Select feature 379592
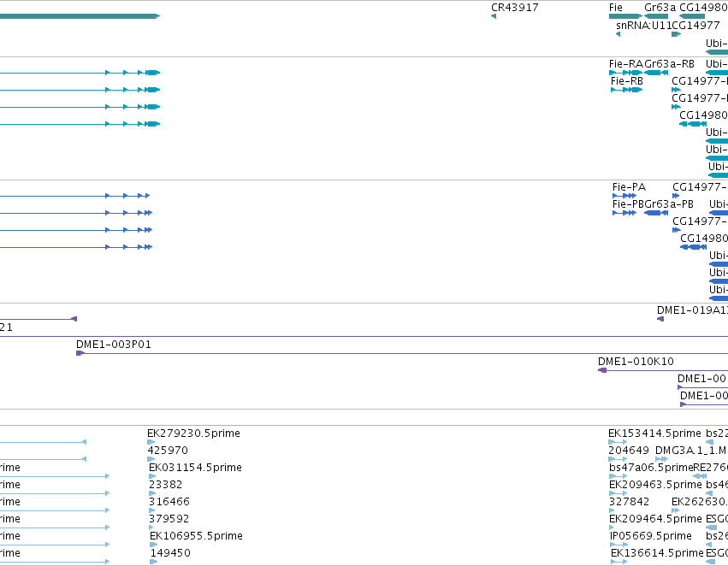Image resolution: width=728 pixels, height=566 pixels. pyautogui.click(x=151, y=528)
